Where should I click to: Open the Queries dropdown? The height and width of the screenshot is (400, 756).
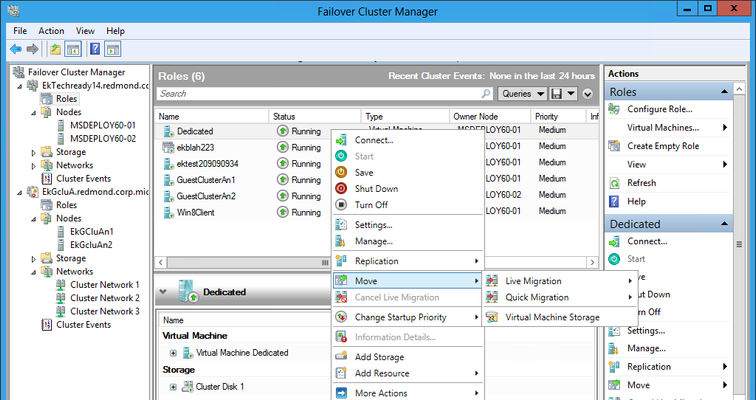click(x=522, y=93)
